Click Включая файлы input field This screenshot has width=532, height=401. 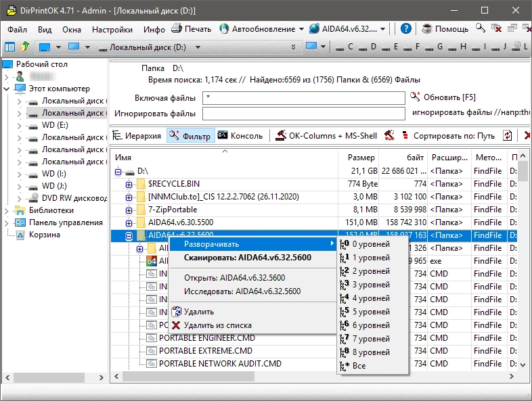304,98
